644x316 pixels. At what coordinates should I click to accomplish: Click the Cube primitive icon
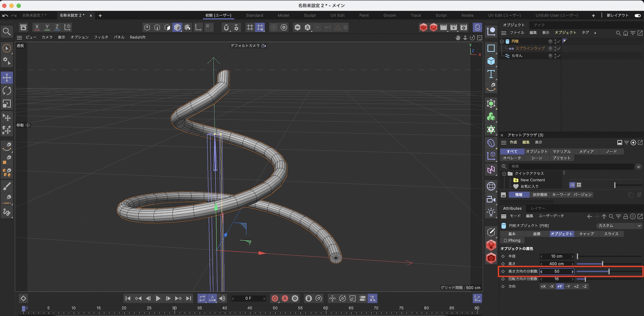491,61
